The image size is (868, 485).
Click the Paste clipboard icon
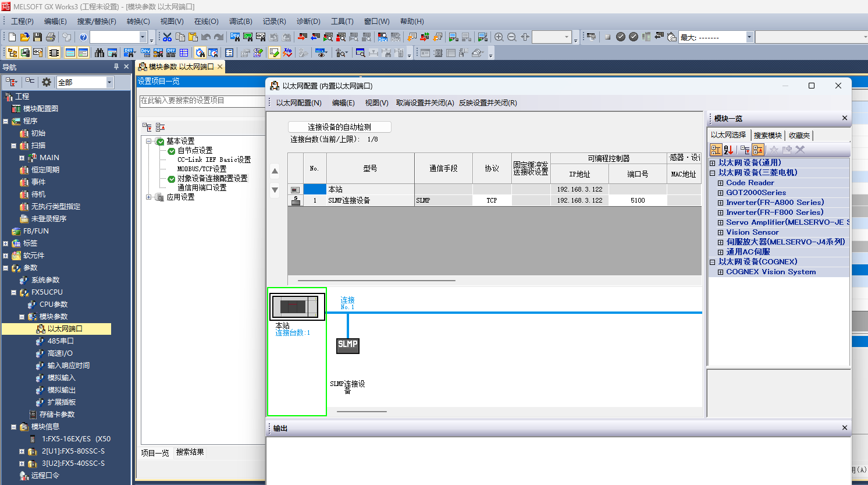tap(193, 37)
